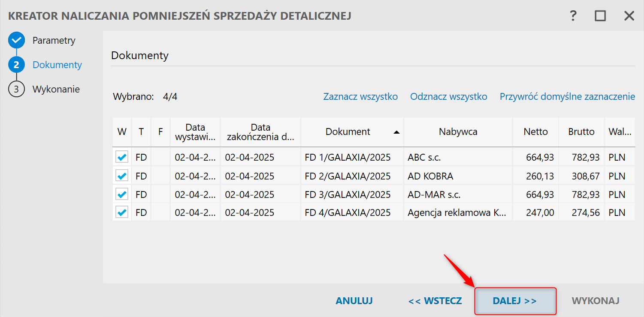Select the step 2 Dokumenty circle icon
This screenshot has width=644, height=317.
tap(16, 65)
